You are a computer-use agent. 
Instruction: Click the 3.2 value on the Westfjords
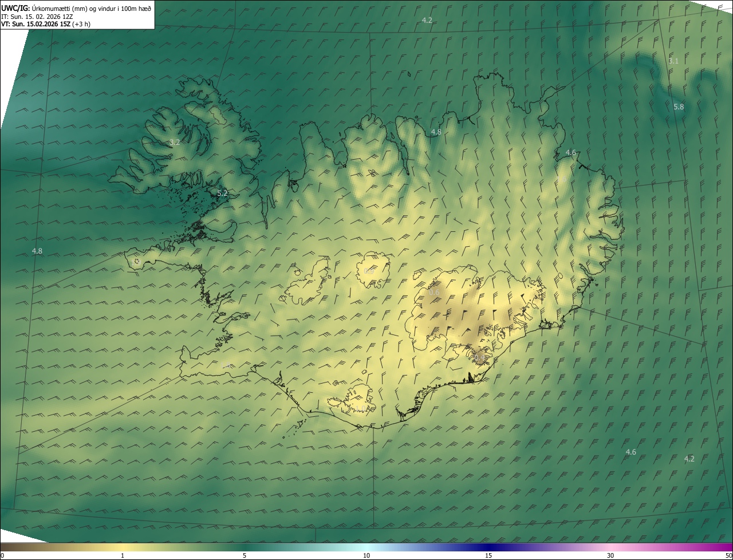click(175, 142)
